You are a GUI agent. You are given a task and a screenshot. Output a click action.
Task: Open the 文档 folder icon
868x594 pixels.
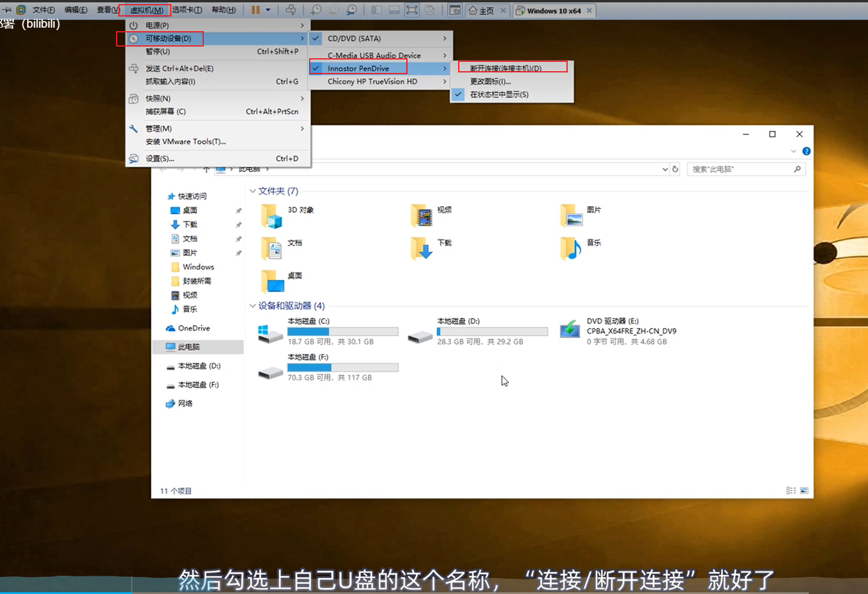271,249
